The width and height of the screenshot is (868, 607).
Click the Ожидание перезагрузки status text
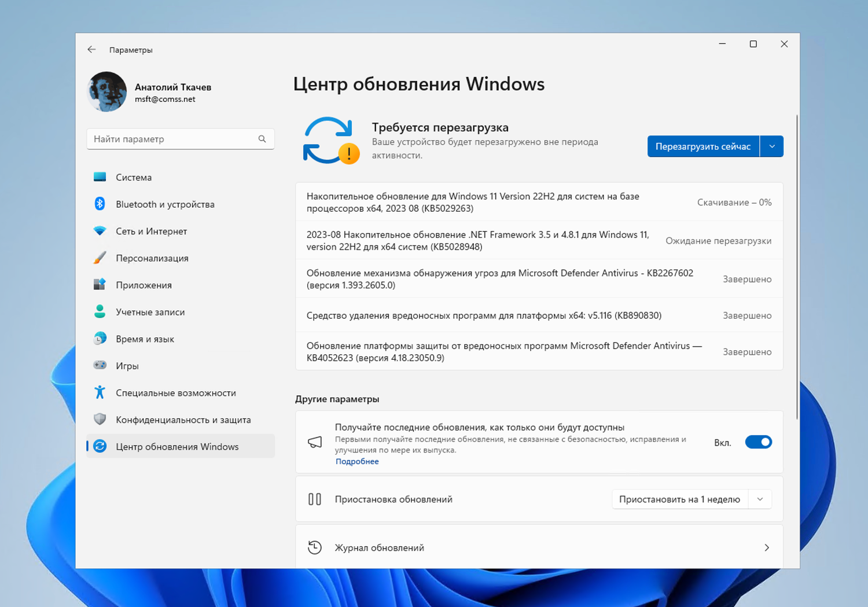click(718, 241)
